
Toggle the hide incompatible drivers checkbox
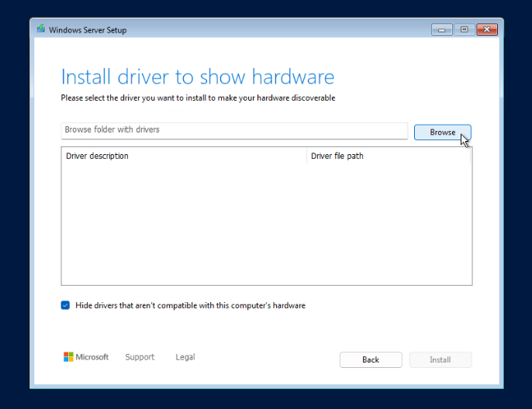pyautogui.click(x=65, y=305)
